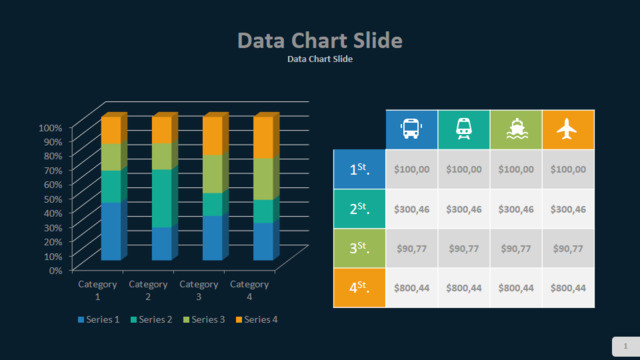Select the 2St. teal row label
The image size is (640, 360).
point(359,209)
